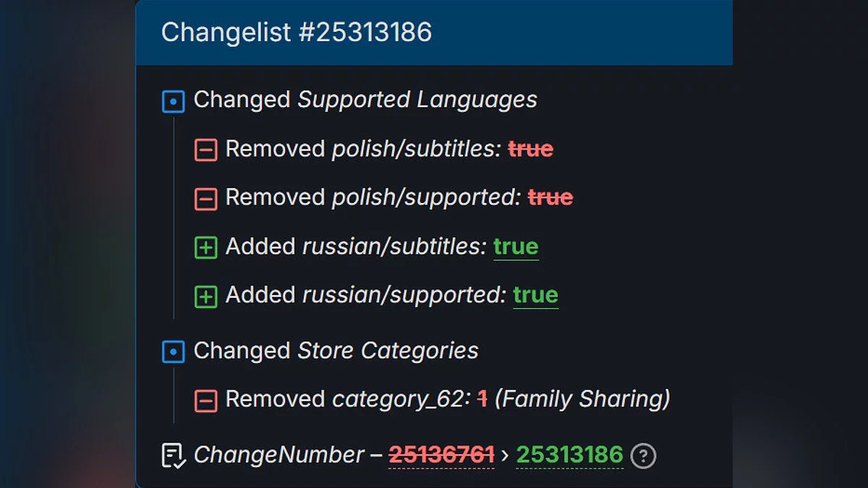Click the struck-through true for polish/supported
This screenshot has width=868, height=488.
(x=550, y=197)
